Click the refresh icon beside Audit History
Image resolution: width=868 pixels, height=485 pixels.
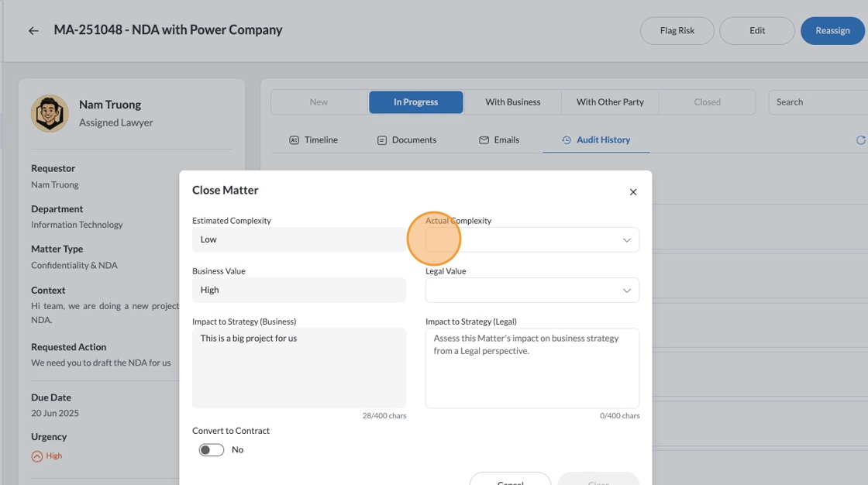coord(860,140)
